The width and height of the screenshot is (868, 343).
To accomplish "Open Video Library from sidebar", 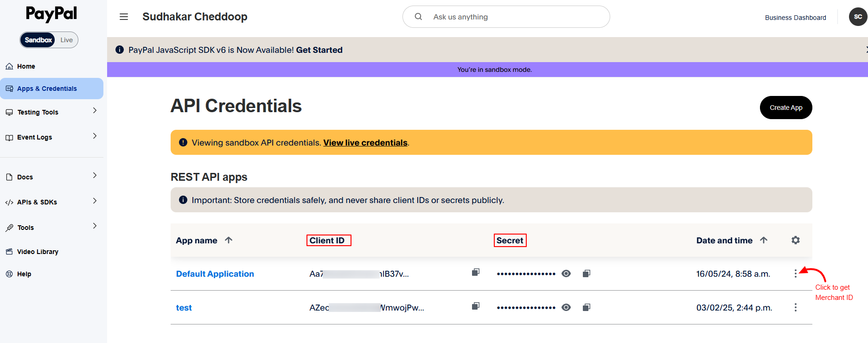I will (37, 252).
